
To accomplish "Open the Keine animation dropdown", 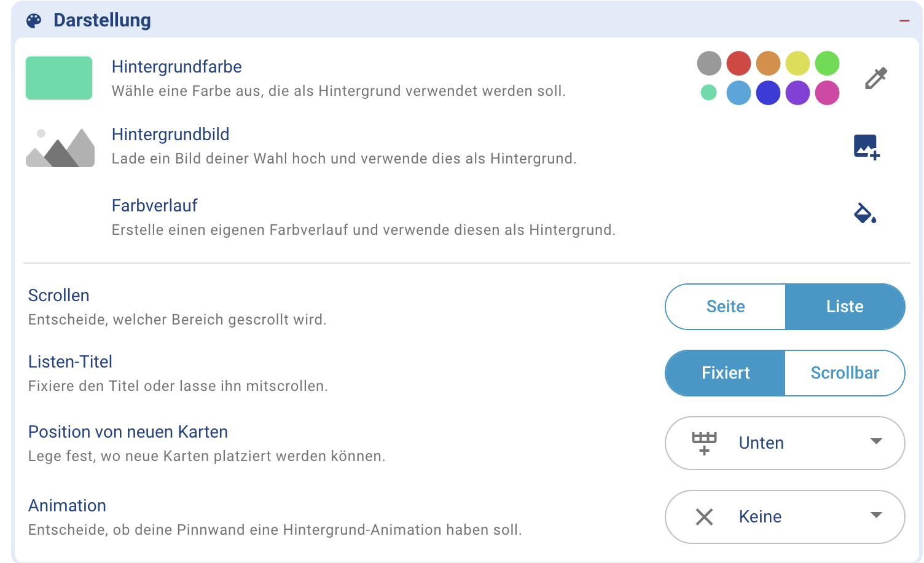I will coord(876,516).
